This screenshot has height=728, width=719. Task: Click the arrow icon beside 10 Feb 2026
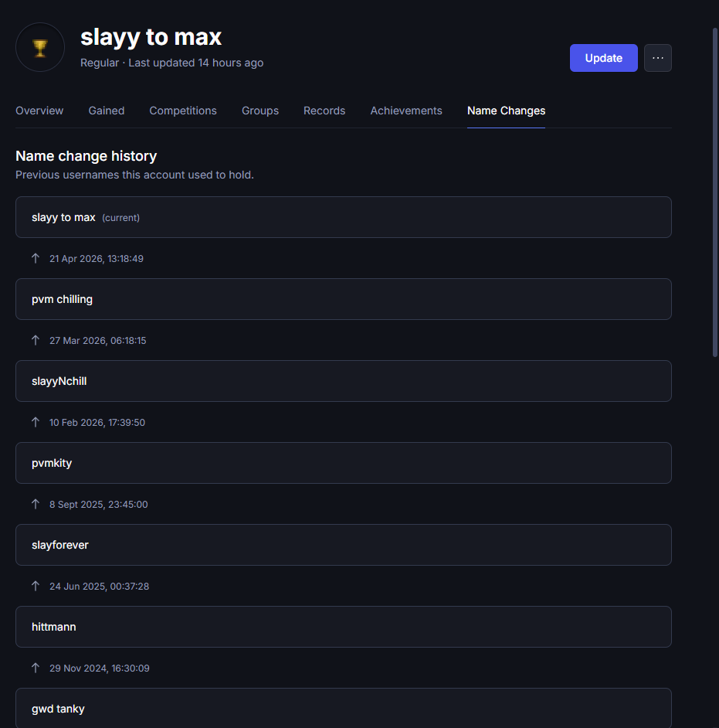tap(36, 422)
